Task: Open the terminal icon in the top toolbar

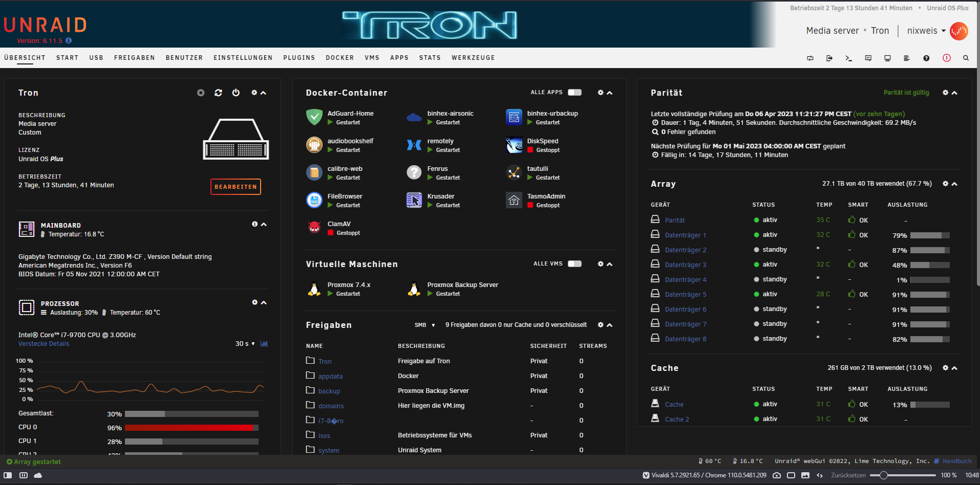Action: point(848,58)
